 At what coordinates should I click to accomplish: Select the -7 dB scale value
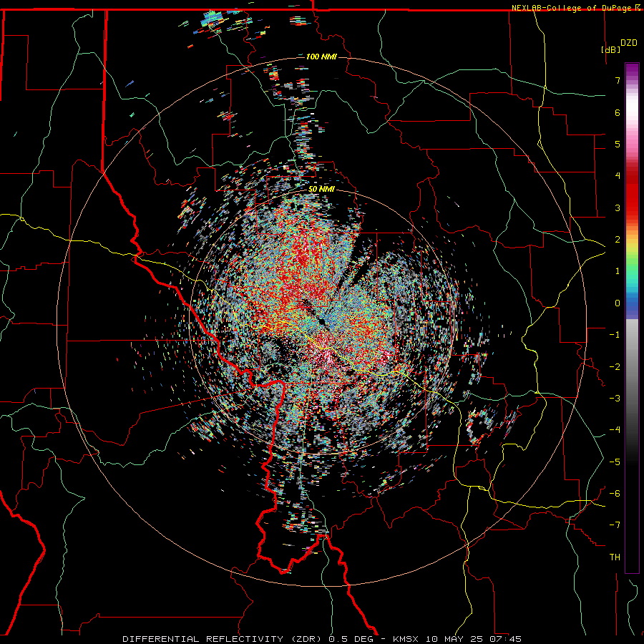(615, 525)
